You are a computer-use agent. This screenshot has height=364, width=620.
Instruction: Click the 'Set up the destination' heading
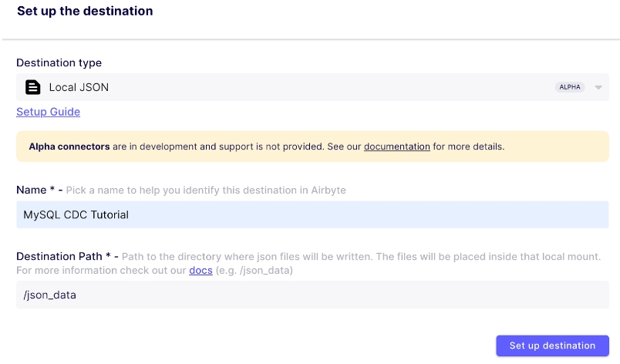click(85, 12)
